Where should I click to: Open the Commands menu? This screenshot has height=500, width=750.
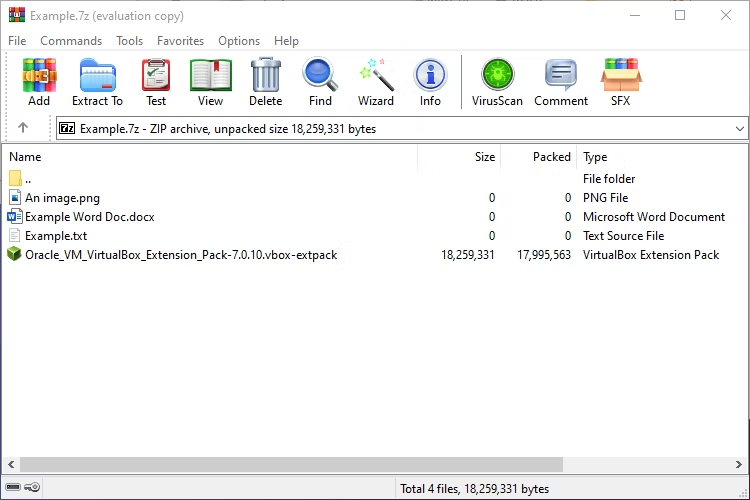[x=71, y=41]
